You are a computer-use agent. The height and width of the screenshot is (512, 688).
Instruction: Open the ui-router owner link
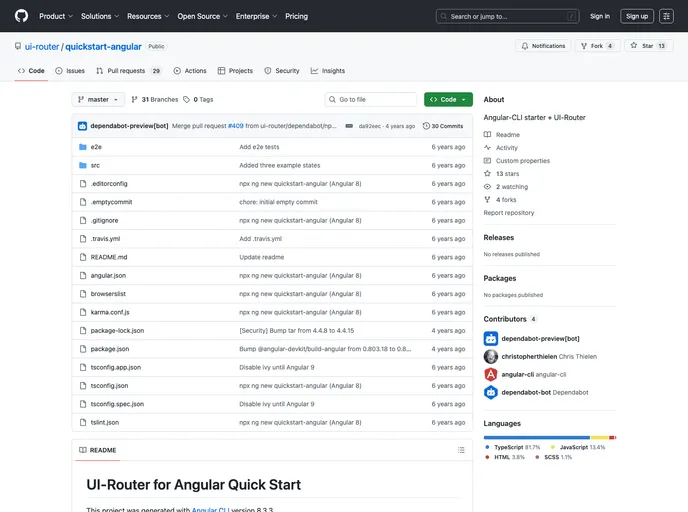42,47
